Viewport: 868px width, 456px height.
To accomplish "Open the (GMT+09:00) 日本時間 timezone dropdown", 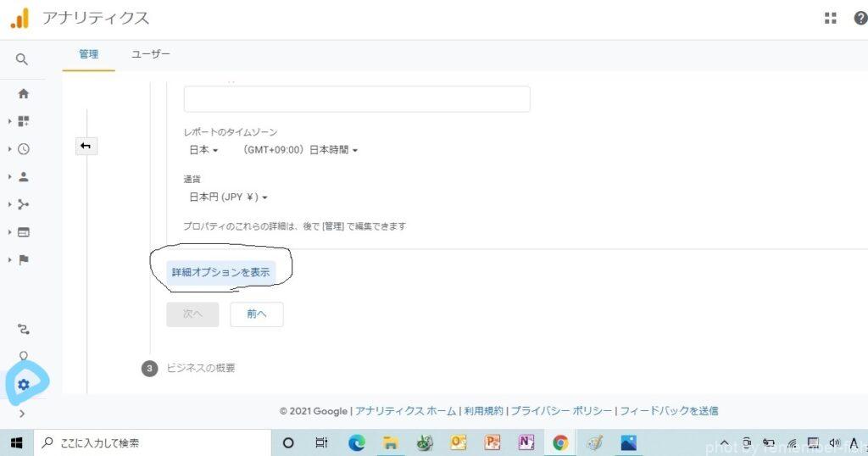I will 300,150.
